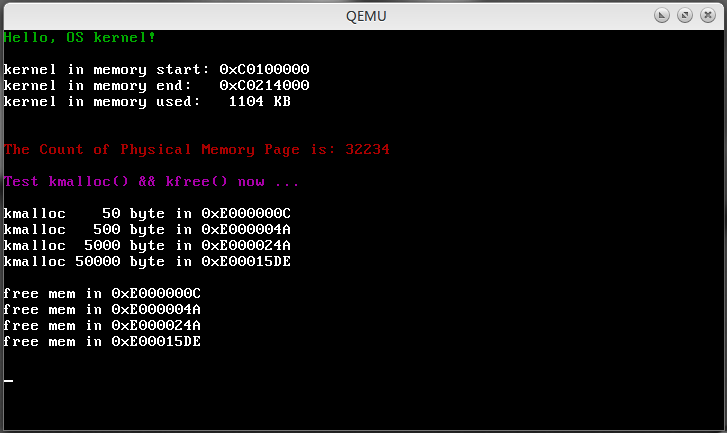Click the 'kmalloc 50000 byte' line
This screenshot has height=433, width=727.
click(147, 261)
